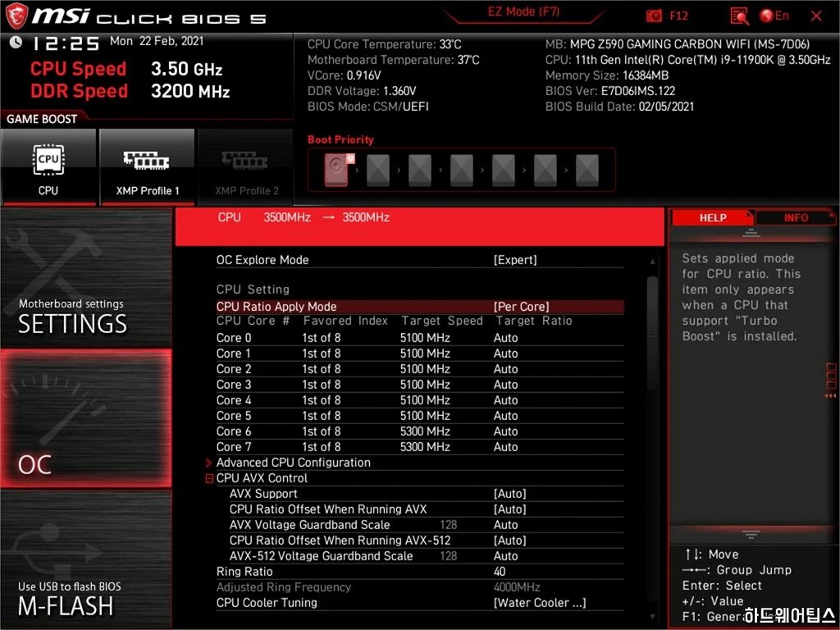
Task: Click the GAME BOOST label tab
Action: coord(42,119)
